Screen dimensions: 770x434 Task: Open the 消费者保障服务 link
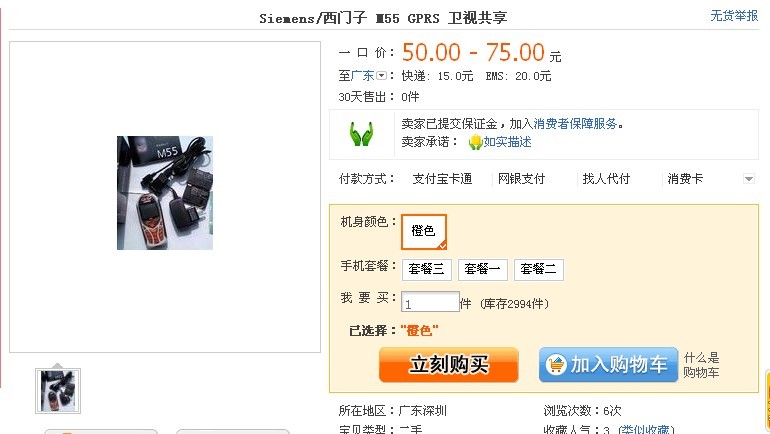[x=575, y=124]
